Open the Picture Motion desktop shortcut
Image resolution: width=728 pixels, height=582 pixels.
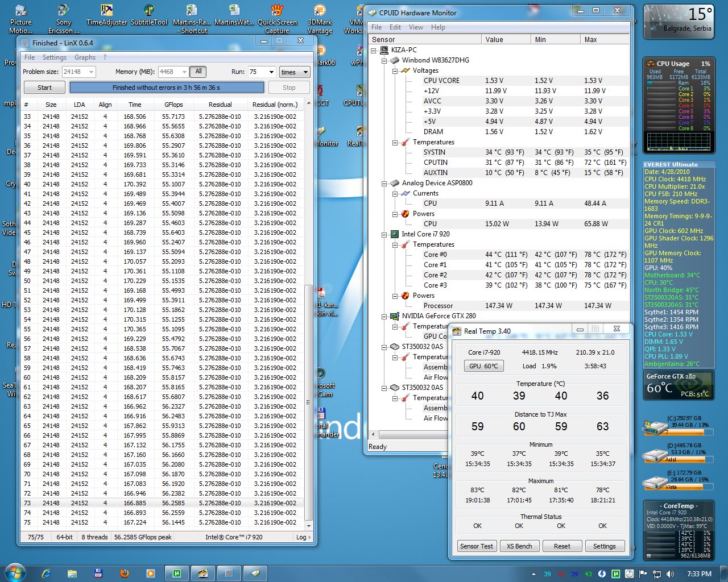click(20, 19)
